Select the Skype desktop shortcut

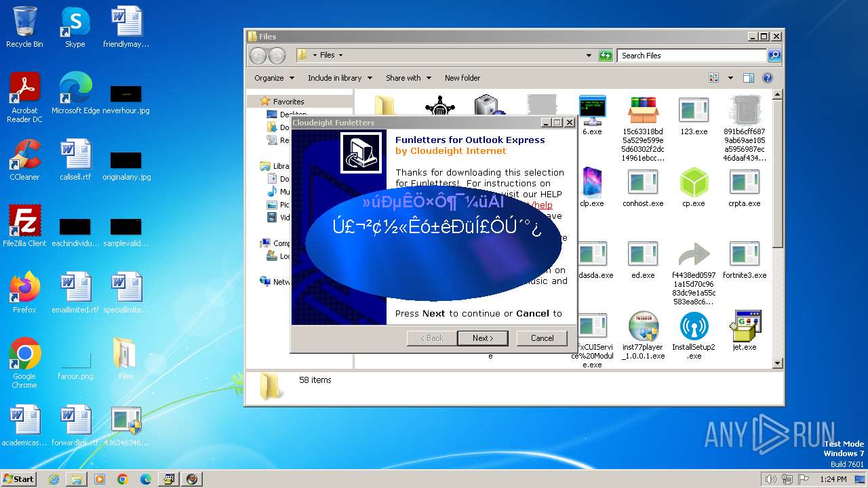pyautogui.click(x=75, y=27)
